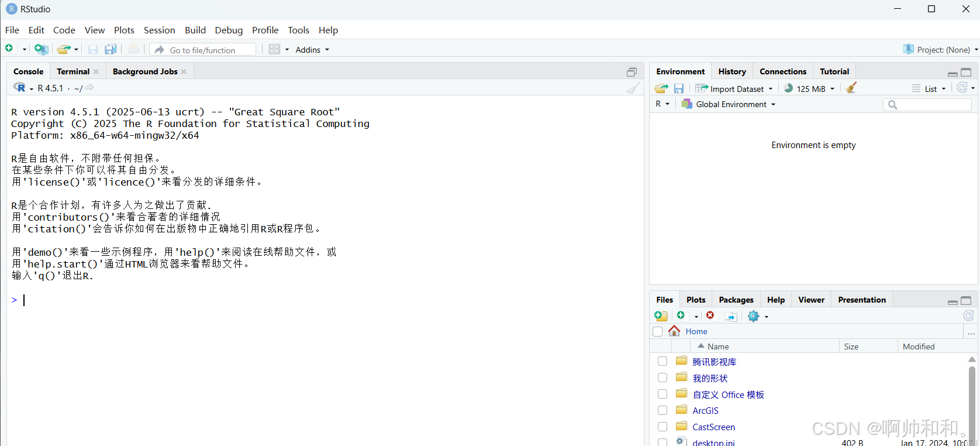This screenshot has width=980, height=446.
Task: Maximize the Environment pane
Action: (966, 73)
